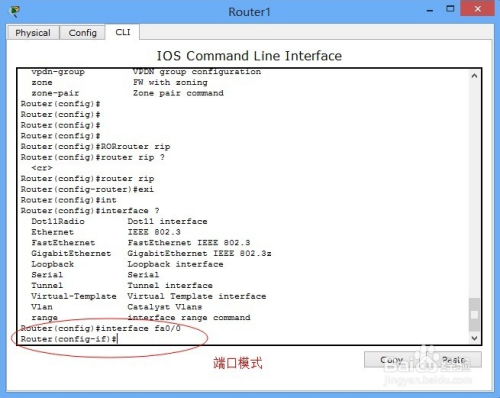Click the 'Dot11Radio' help entry
Viewport: 500px width, 398px height.
[58, 221]
